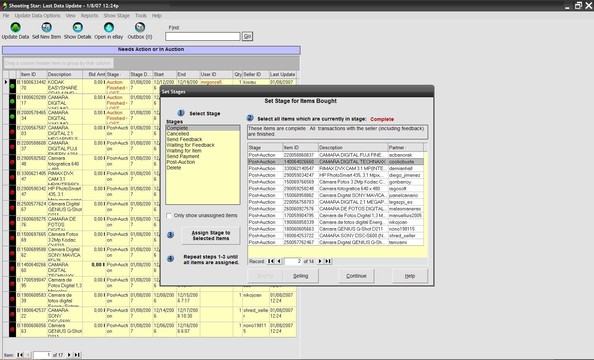This screenshot has height=360, width=594.
Task: Open the Show Stage menu
Action: click(x=116, y=16)
